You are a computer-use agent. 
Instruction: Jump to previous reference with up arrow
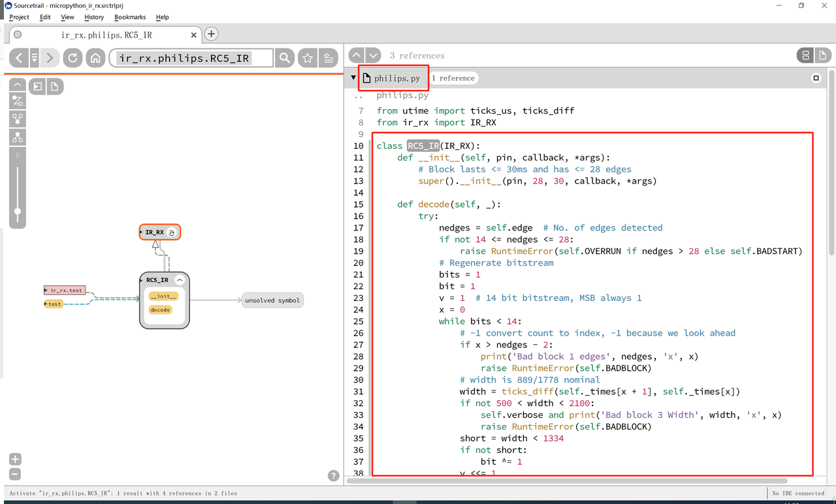[357, 55]
